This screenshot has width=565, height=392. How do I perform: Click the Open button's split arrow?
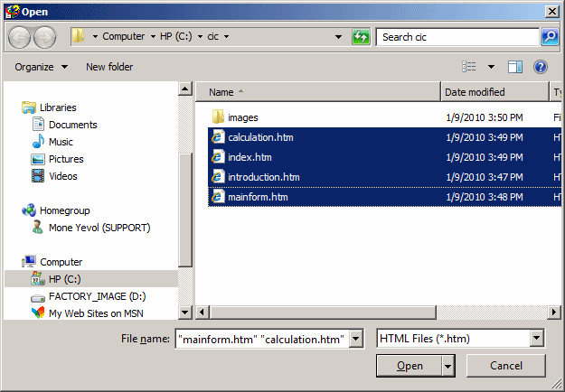coord(447,366)
